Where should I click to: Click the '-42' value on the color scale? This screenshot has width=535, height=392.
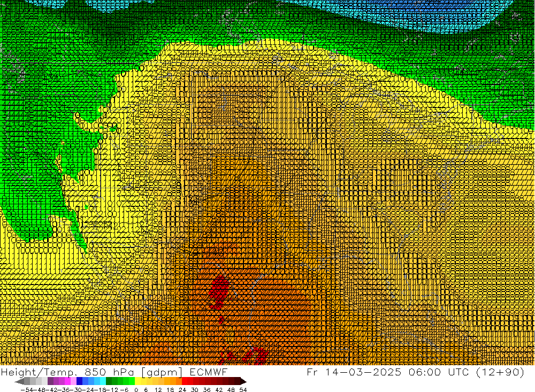point(52,390)
